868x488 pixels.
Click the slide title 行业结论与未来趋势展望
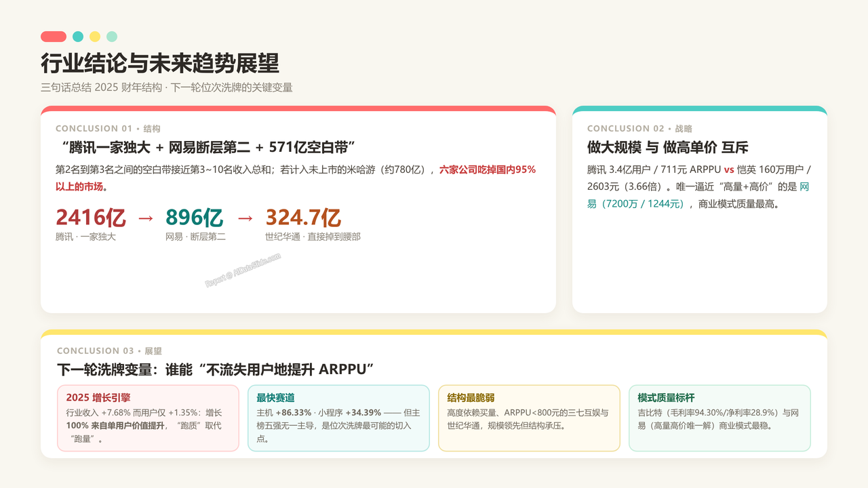160,63
